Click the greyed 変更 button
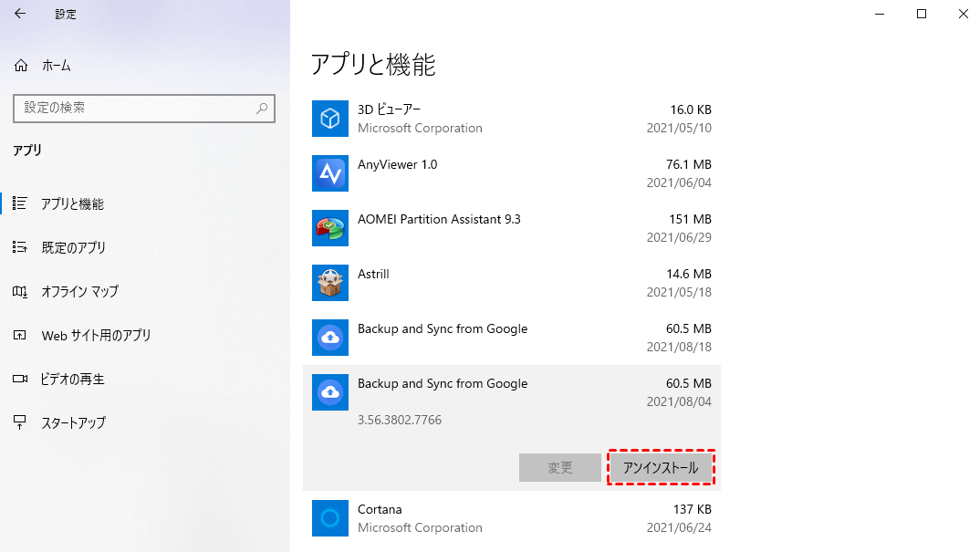The width and height of the screenshot is (980, 552). [x=560, y=468]
